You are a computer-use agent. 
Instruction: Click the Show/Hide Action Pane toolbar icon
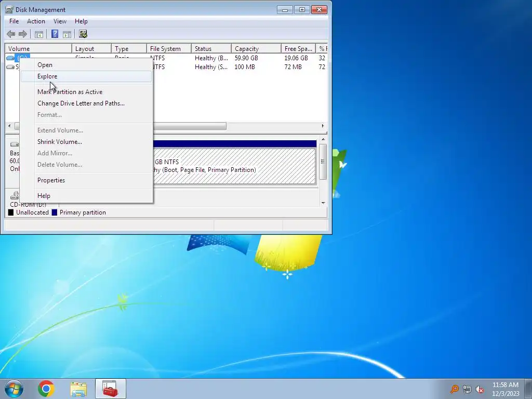[x=67, y=34]
